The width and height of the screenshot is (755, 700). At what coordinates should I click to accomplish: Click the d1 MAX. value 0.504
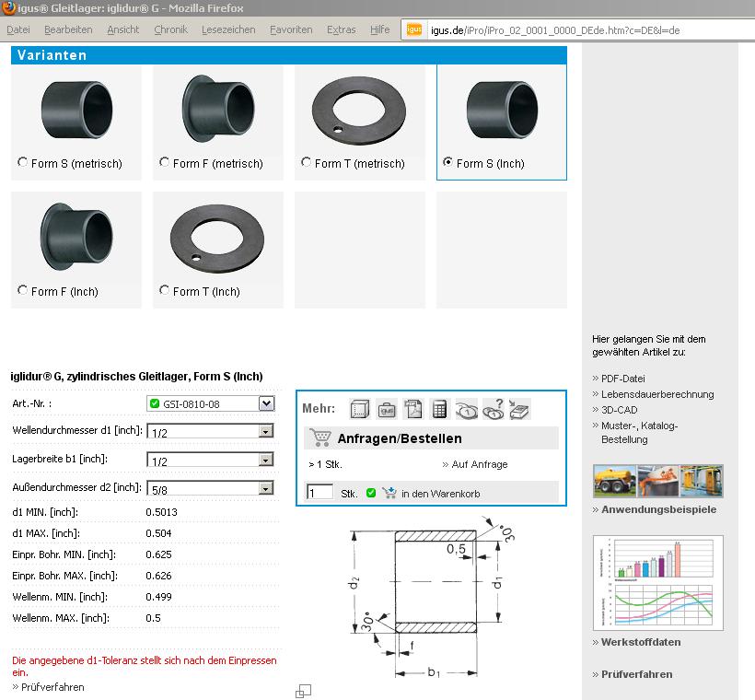[x=158, y=532]
